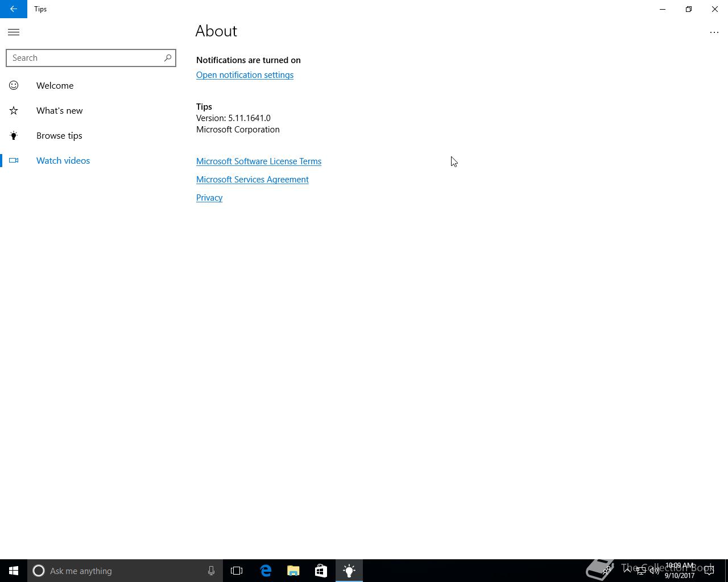Click the search magnifier icon
Viewport: 728px width, 582px height.
click(x=168, y=58)
